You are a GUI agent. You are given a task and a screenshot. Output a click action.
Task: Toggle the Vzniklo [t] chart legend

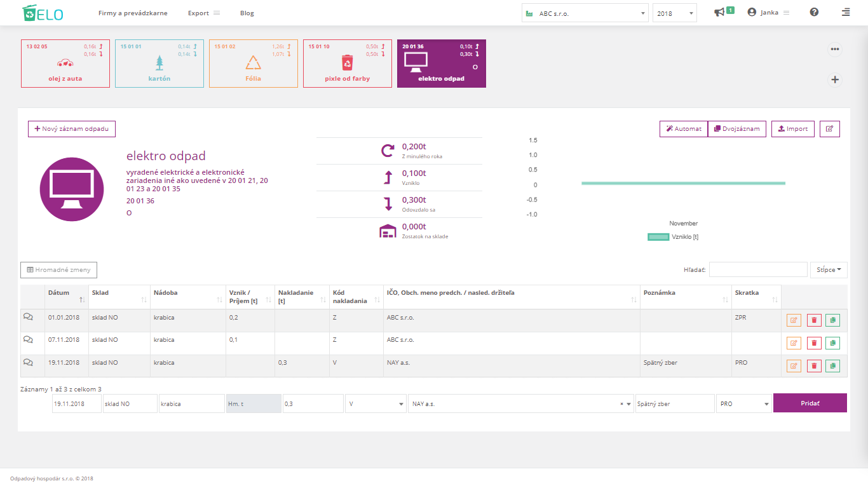(673, 237)
